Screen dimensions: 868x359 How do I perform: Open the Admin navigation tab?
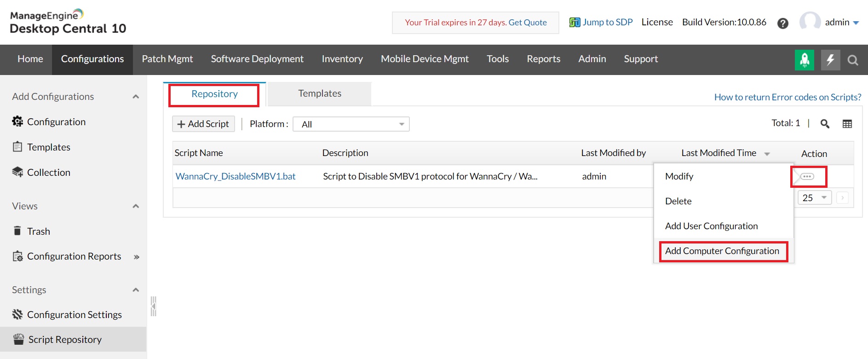click(592, 59)
